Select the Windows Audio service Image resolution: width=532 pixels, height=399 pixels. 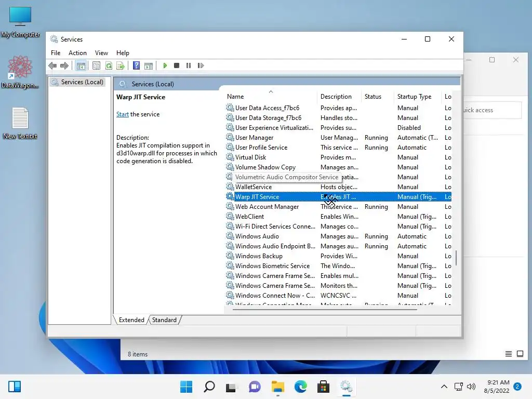(x=338, y=236)
